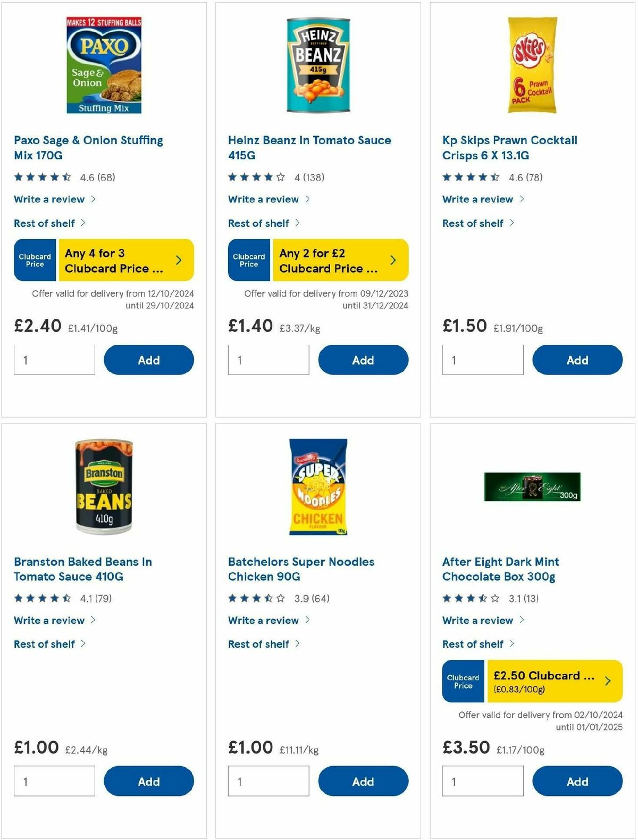Click the Paxo Sage & Onion Stuffing Mix title
Viewport: 638px width, 840px height.
click(x=88, y=148)
